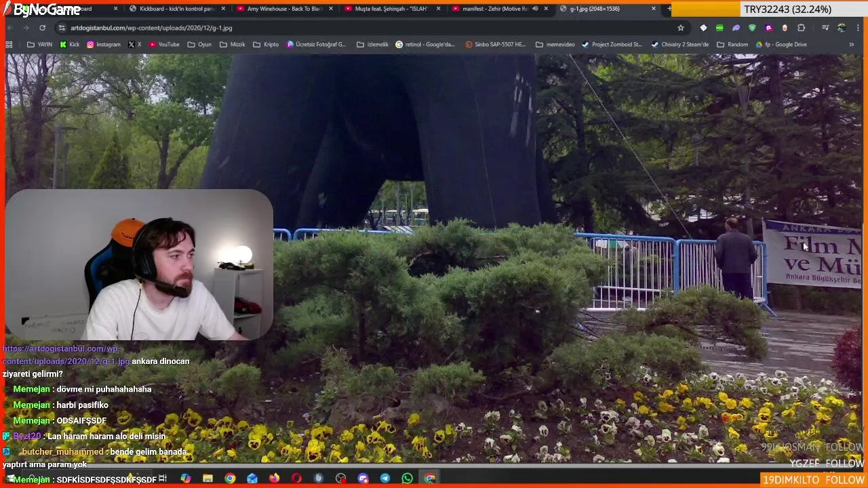Open first Chrome icon beside File Explorer
Screen dimensions: 868x488
point(230,479)
